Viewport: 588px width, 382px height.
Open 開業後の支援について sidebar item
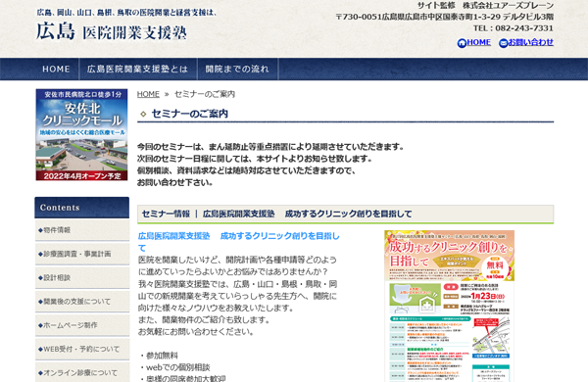tap(82, 302)
